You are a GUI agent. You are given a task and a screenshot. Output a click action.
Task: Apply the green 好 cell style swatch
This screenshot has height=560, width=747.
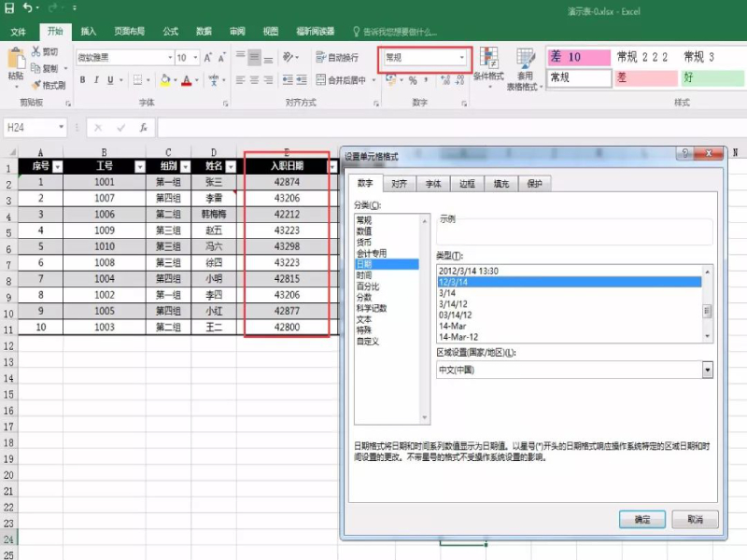click(710, 77)
